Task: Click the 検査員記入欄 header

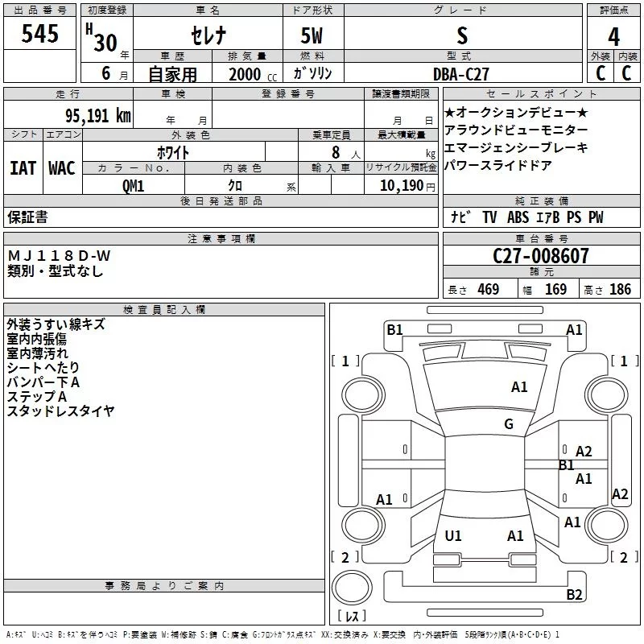Action: (x=164, y=310)
